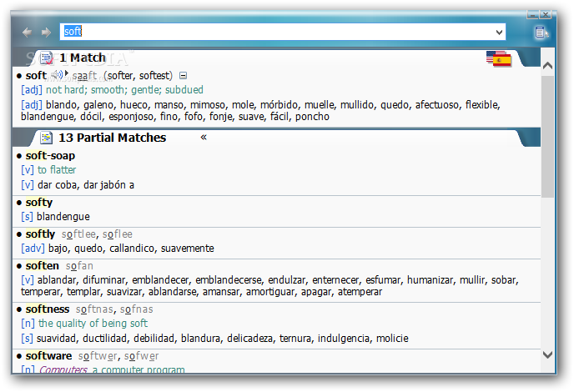Click the scrollbar up arrow
Screen dimensions: 574x392
click(x=547, y=66)
